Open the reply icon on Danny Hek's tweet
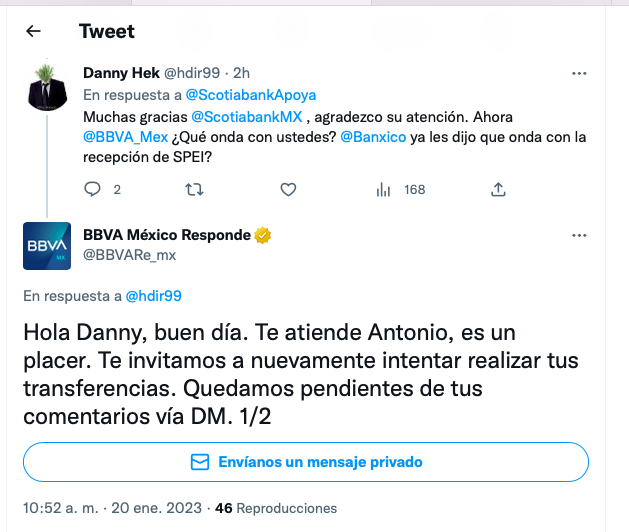 [x=92, y=189]
